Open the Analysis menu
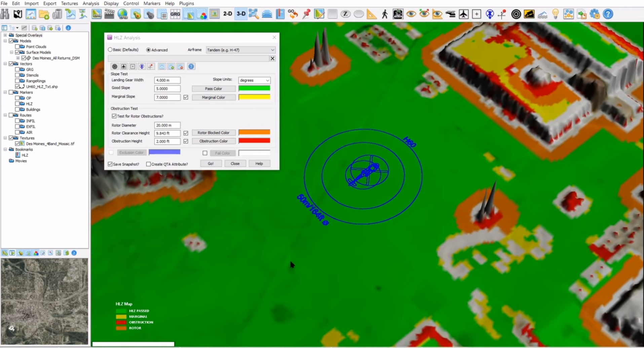 [91, 3]
